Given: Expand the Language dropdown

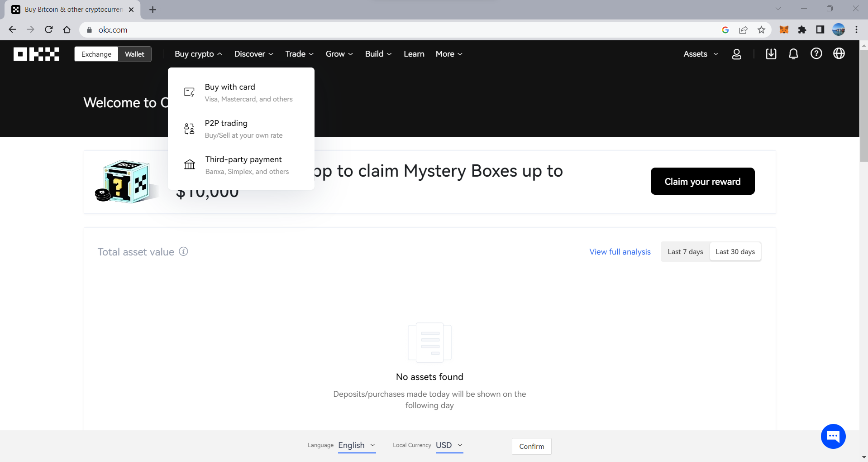Looking at the screenshot, I should tap(357, 445).
